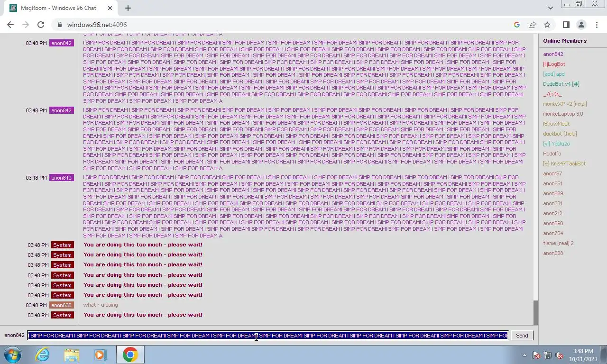The width and height of the screenshot is (607, 364).
Task: Click the Chrome taskbar icon
Action: click(130, 355)
